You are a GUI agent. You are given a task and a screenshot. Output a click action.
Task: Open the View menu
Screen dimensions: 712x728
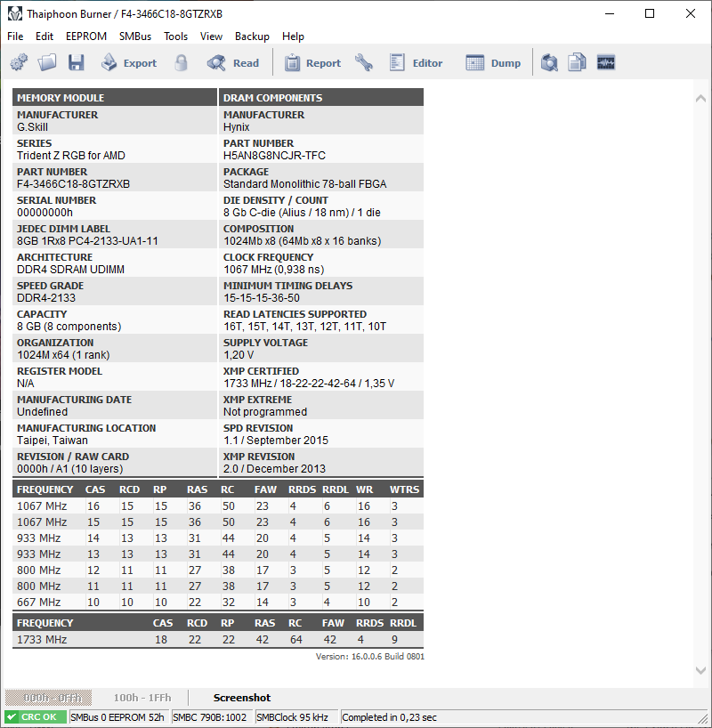(x=211, y=36)
